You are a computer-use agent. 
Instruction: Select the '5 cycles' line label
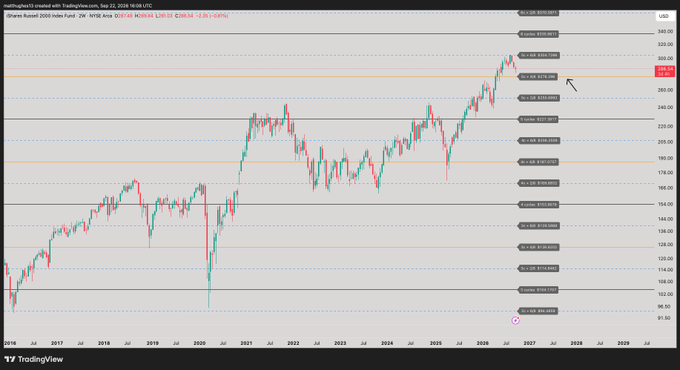pyautogui.click(x=539, y=119)
